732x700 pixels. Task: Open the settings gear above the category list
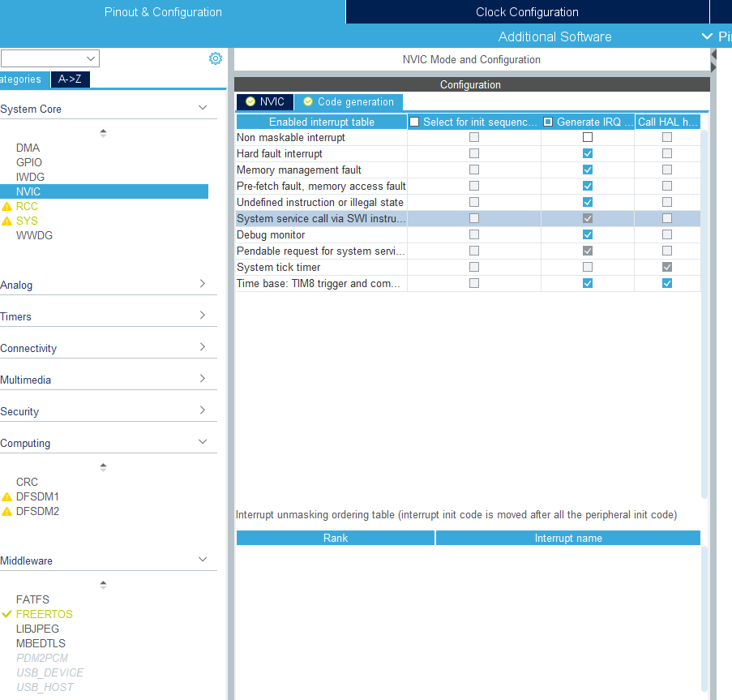(215, 58)
